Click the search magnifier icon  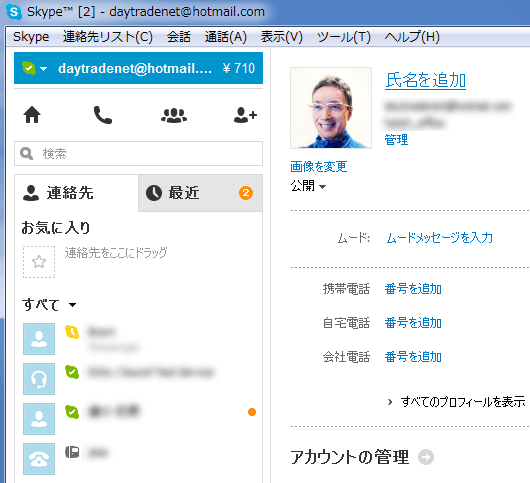coord(26,153)
